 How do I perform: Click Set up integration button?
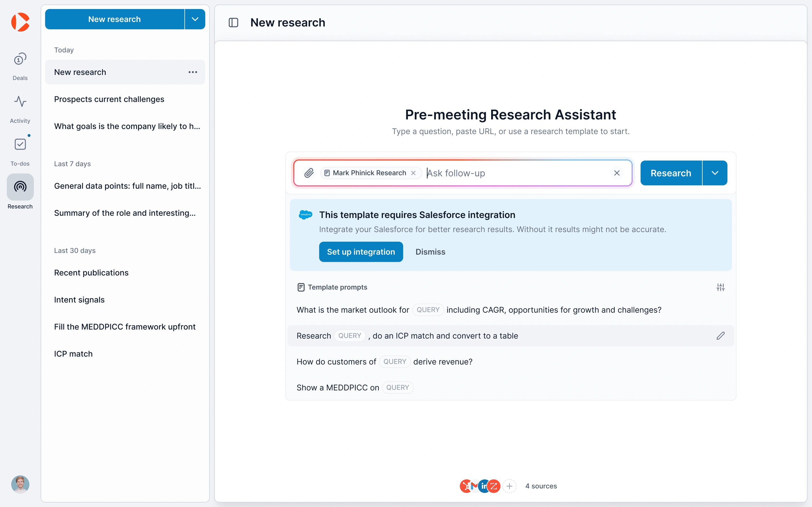(x=361, y=252)
